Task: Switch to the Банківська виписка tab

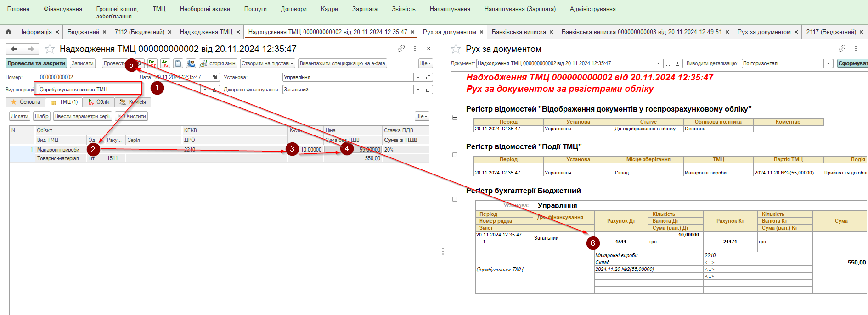Action: point(519,32)
